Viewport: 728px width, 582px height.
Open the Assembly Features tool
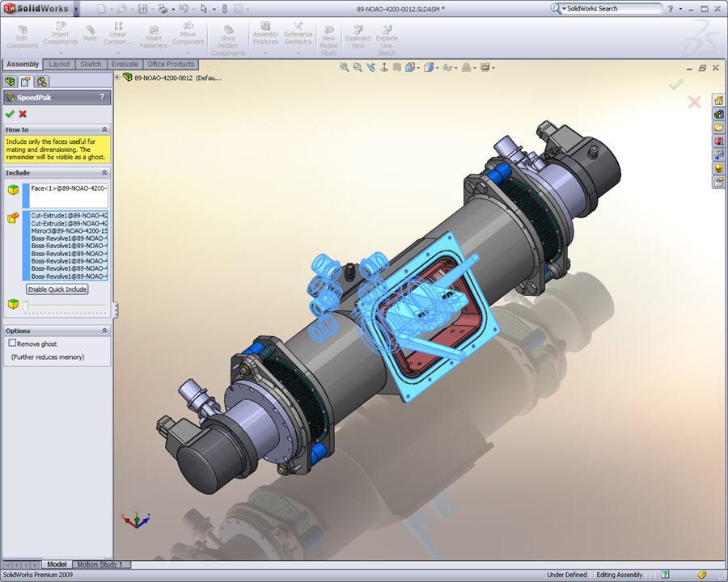(265, 33)
